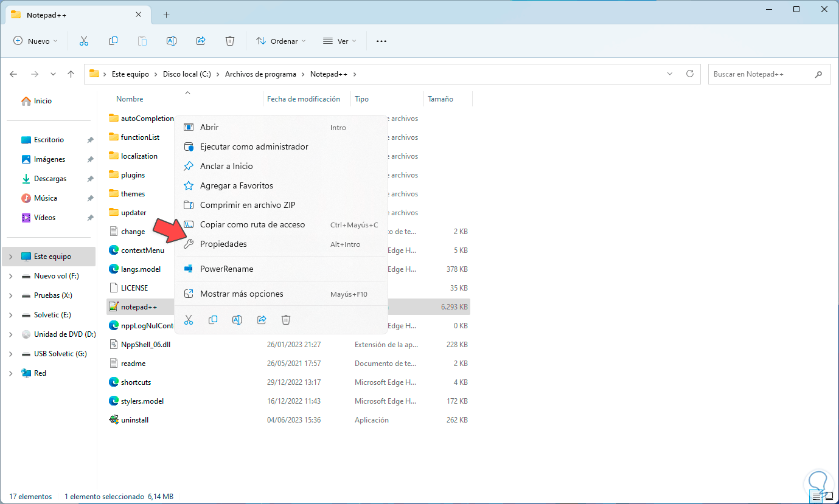Image resolution: width=839 pixels, height=504 pixels.
Task: Open the Ordenar sort dropdown
Action: coord(280,41)
